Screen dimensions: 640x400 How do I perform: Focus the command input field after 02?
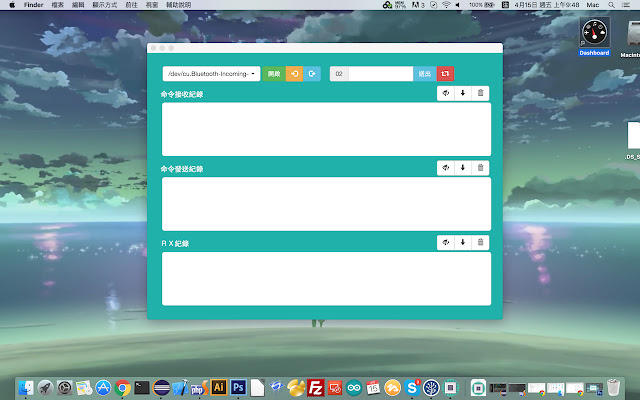pyautogui.click(x=380, y=74)
